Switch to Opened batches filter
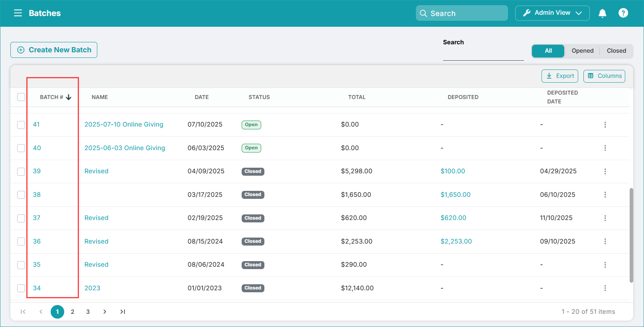Viewport: 644px width, 327px height. coord(583,51)
